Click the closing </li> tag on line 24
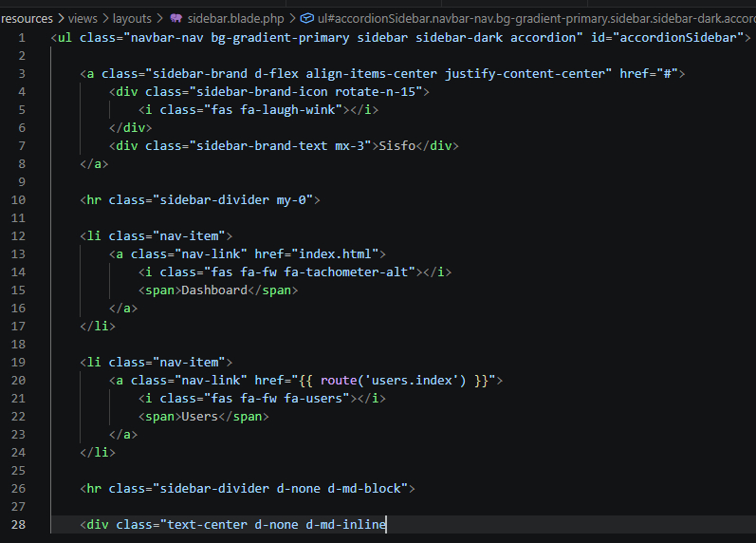The width and height of the screenshot is (756, 543). pos(98,453)
